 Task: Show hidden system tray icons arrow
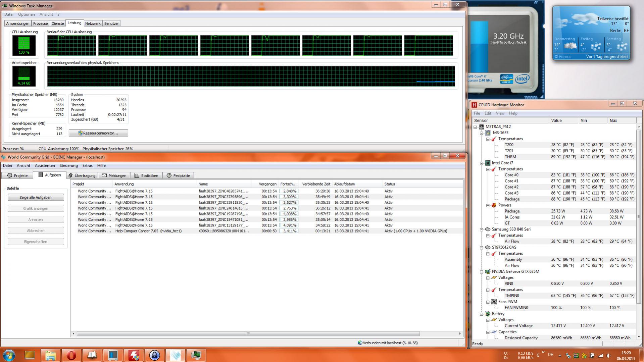pos(560,356)
